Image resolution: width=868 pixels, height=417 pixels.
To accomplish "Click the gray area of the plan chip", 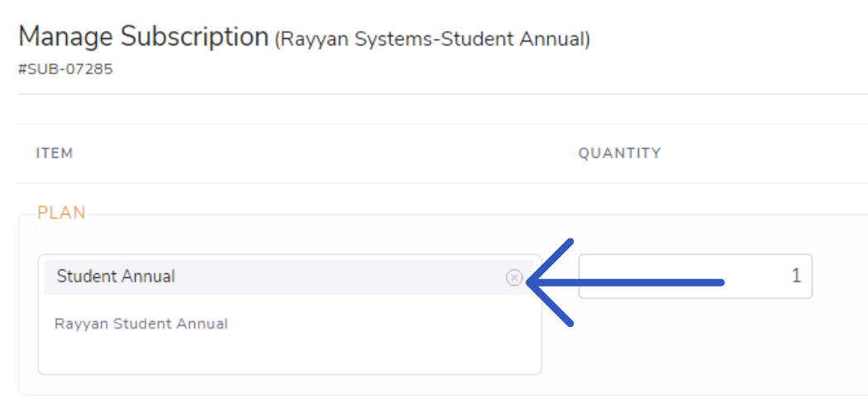I will click(332, 277).
